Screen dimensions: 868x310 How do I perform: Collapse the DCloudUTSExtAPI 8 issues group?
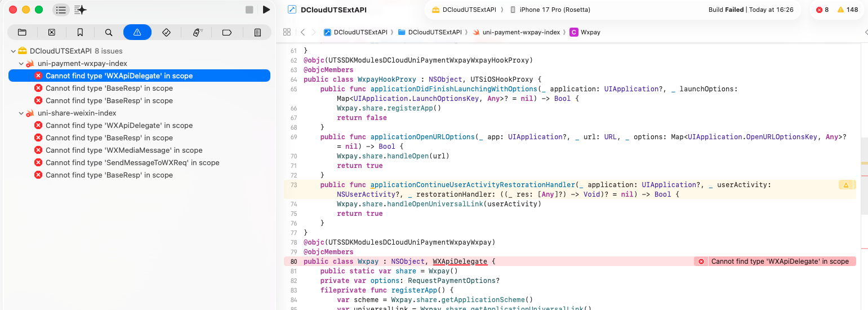point(13,51)
